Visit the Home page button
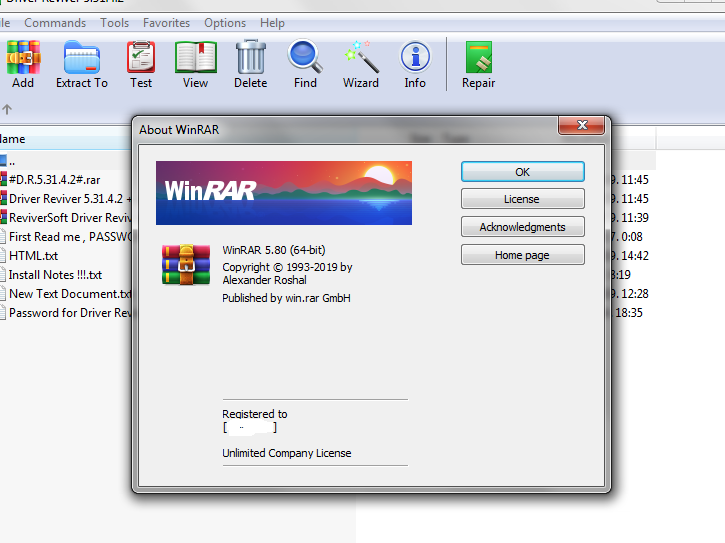The height and width of the screenshot is (543, 725). click(522, 255)
